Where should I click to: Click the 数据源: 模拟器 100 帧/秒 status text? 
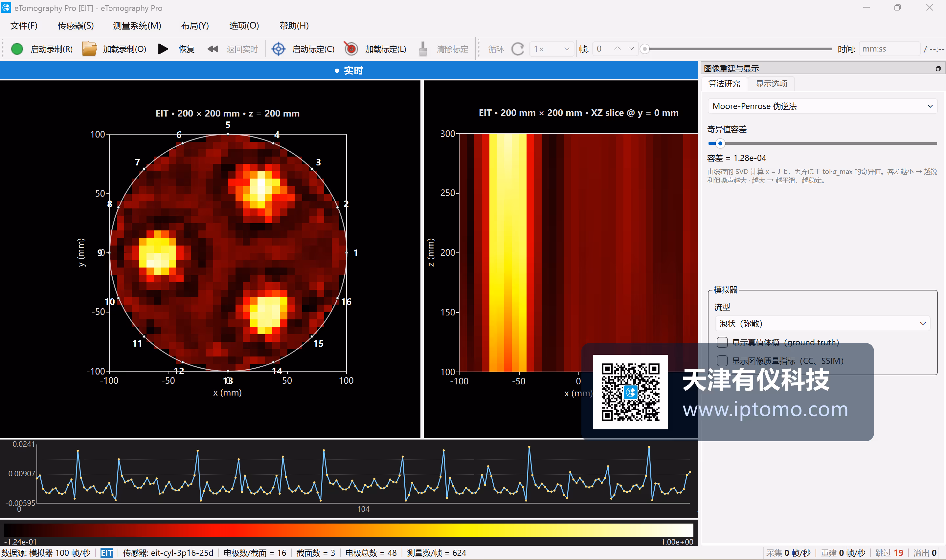point(46,553)
